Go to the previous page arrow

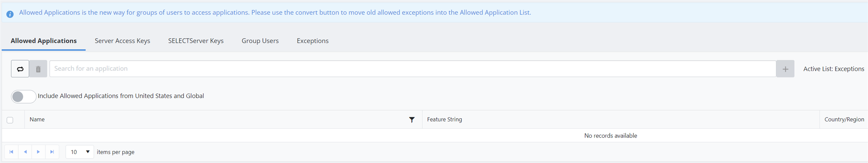(25, 152)
